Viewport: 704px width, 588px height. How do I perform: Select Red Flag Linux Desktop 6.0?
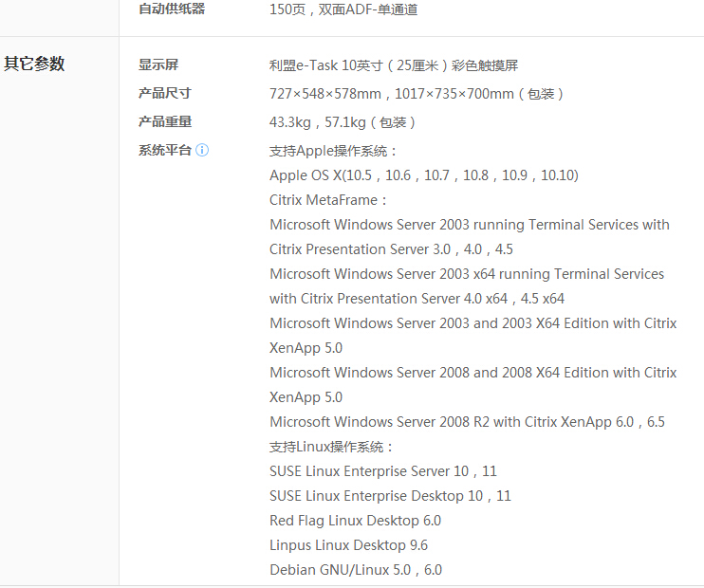(x=355, y=521)
